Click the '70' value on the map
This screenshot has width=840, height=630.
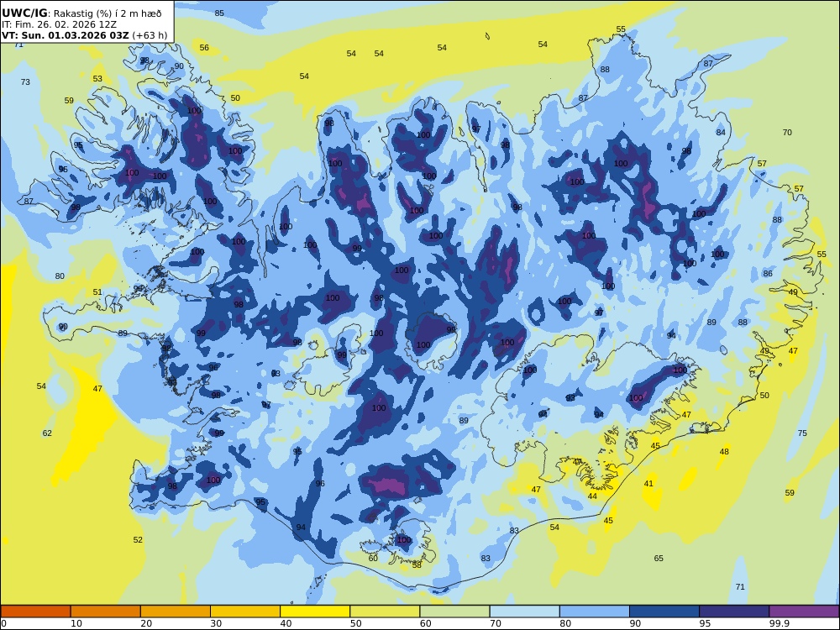(x=787, y=133)
